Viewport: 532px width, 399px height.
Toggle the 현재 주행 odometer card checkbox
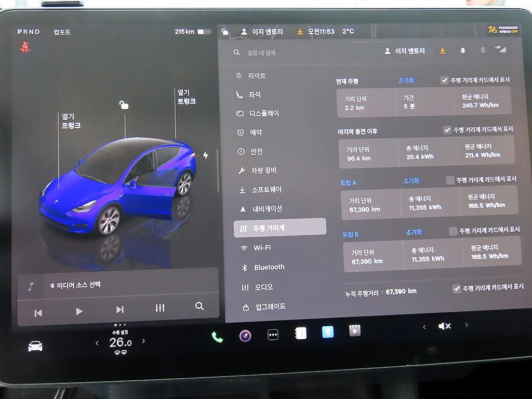(444, 80)
